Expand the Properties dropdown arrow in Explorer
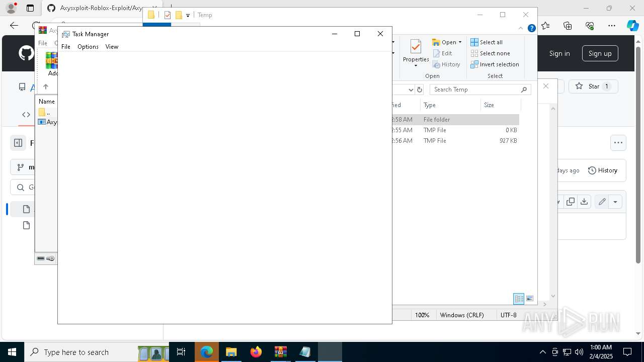644x362 pixels. tap(416, 66)
